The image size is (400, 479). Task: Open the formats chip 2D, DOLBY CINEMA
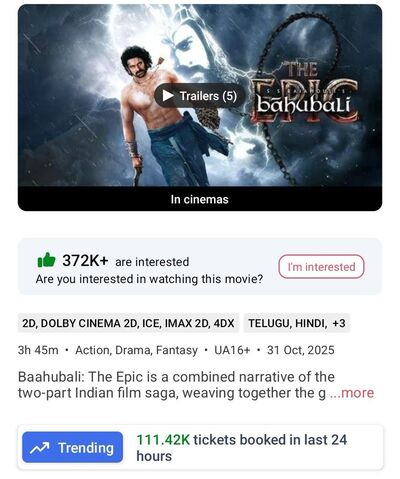pos(128,323)
